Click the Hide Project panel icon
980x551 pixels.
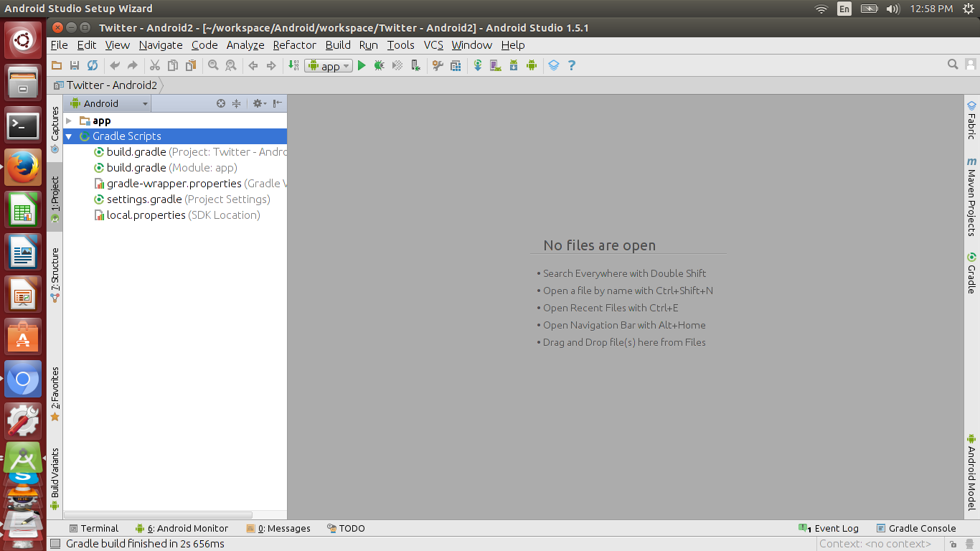coord(278,103)
